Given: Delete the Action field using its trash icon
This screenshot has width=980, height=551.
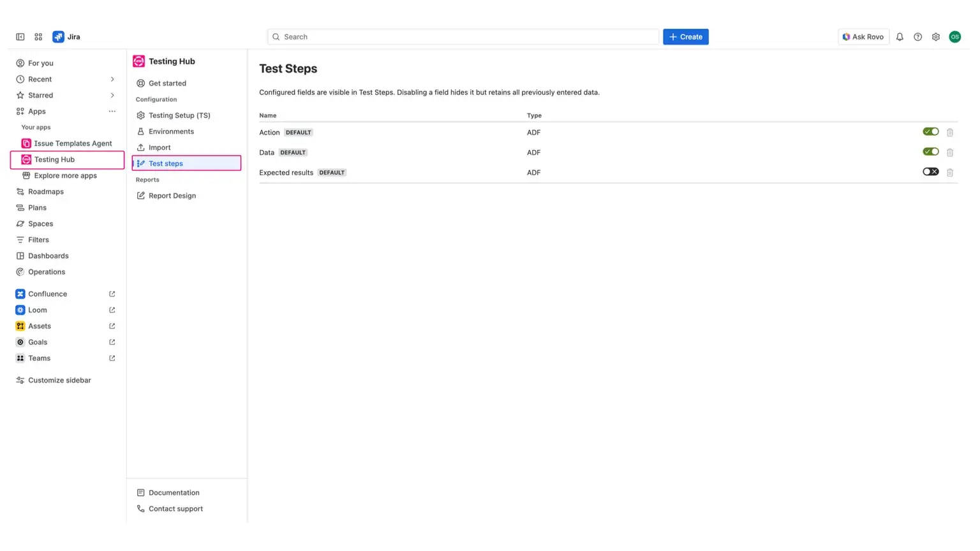Looking at the screenshot, I should coord(950,132).
